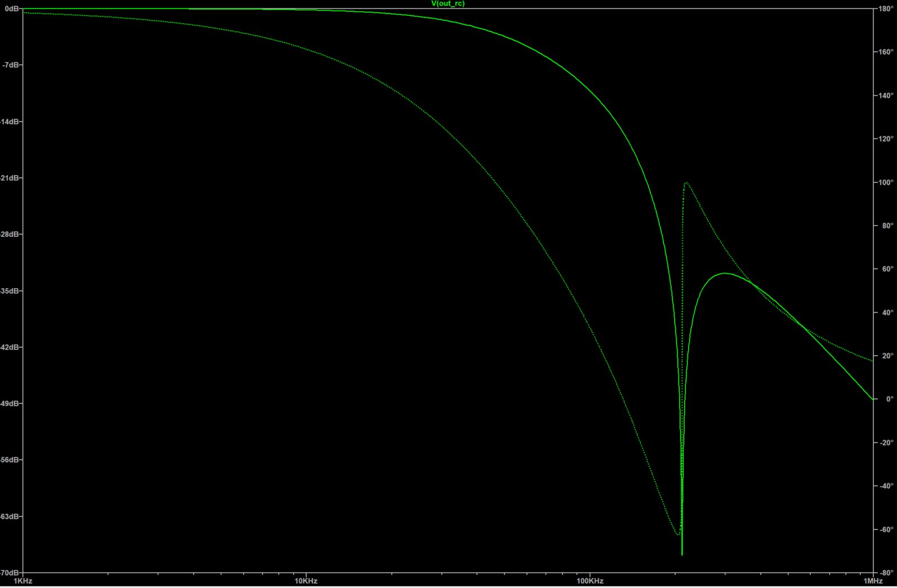Click the 180° phase axis label

pyautogui.click(x=886, y=9)
